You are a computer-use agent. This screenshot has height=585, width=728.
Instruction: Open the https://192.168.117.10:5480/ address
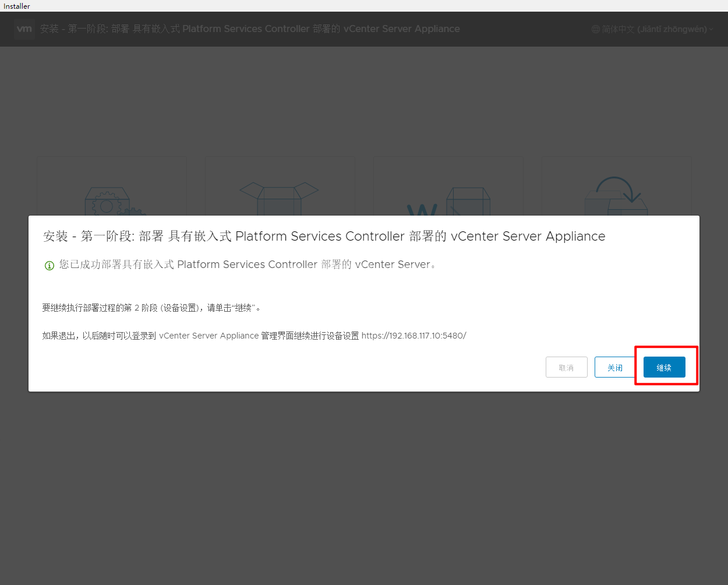pos(414,336)
